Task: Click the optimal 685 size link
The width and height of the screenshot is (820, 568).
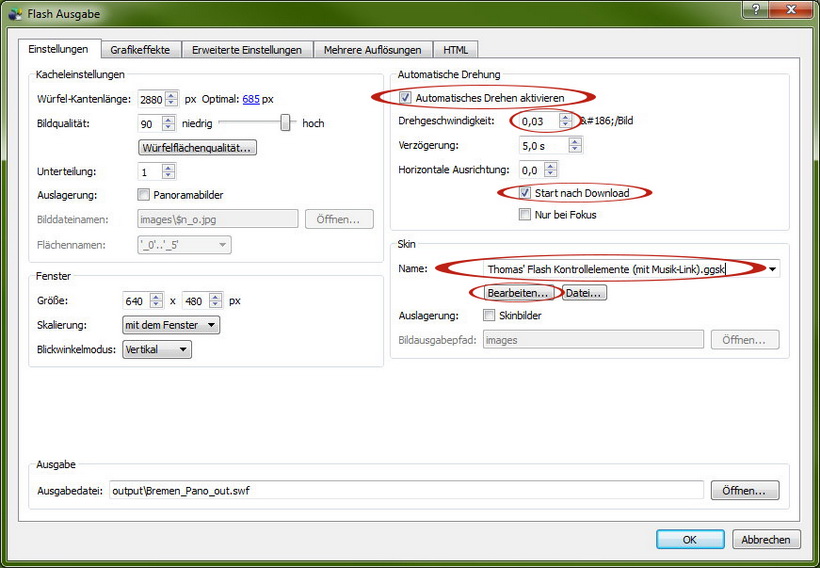Action: (x=251, y=99)
